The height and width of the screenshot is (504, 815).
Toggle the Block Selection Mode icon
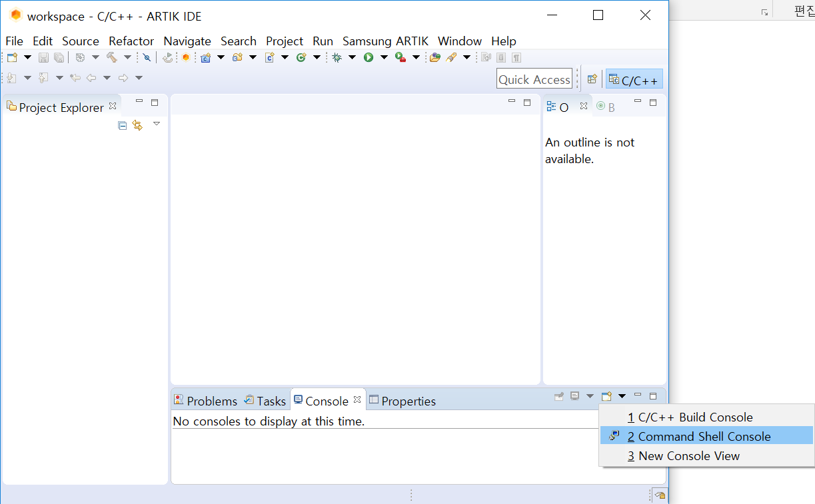tap(501, 58)
